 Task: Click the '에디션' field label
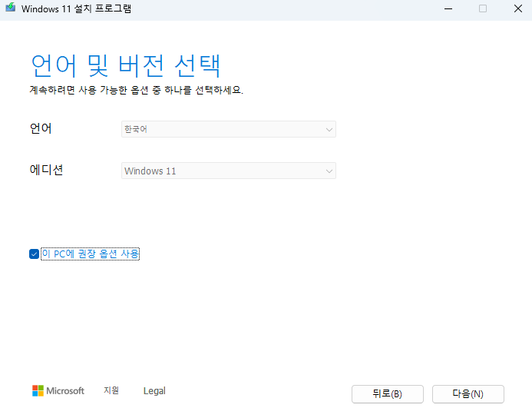tap(47, 170)
